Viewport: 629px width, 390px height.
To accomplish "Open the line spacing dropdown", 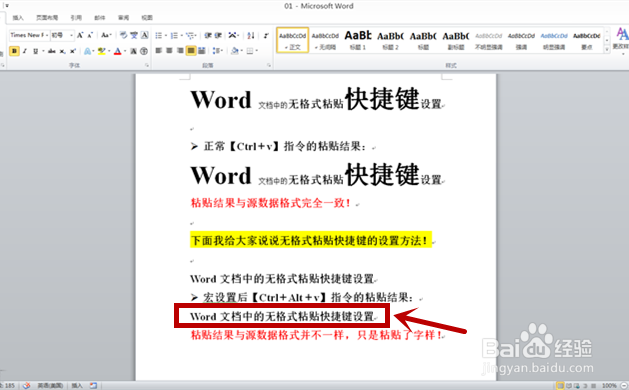I will pos(217,51).
